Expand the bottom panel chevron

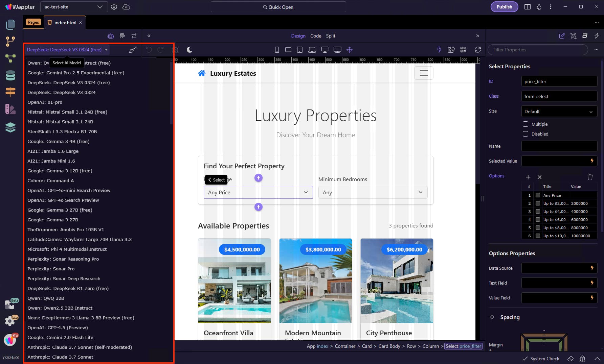(597, 359)
